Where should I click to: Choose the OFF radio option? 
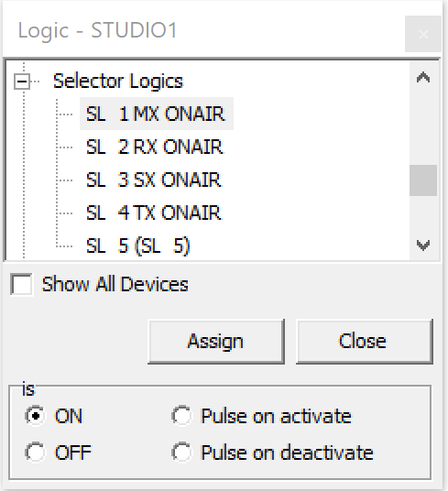point(35,453)
